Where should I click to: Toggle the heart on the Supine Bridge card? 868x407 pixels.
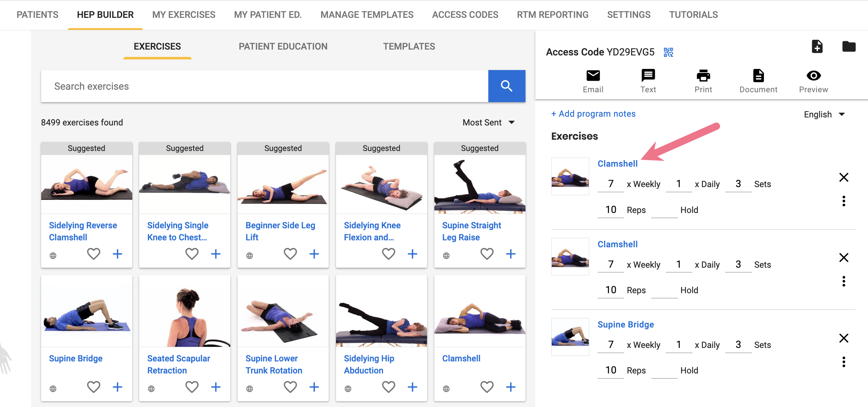click(94, 387)
